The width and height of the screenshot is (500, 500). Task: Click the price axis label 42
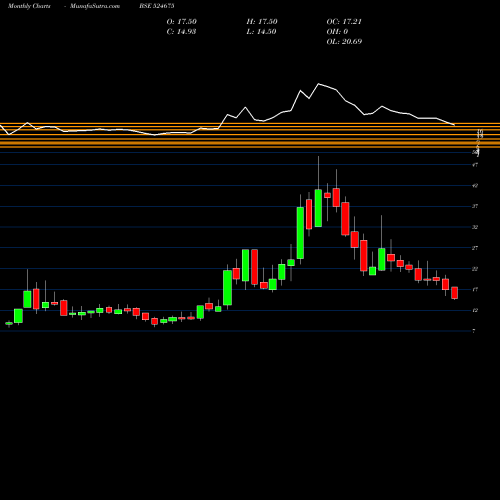(x=475, y=186)
